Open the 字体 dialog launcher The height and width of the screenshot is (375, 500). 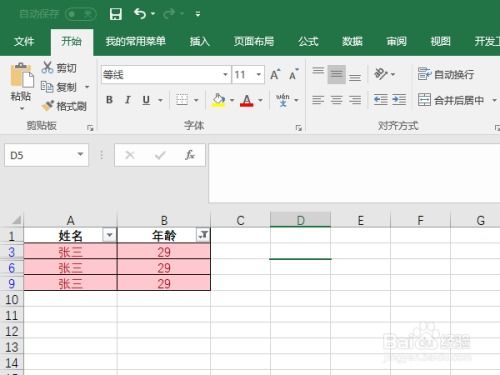pyautogui.click(x=299, y=128)
